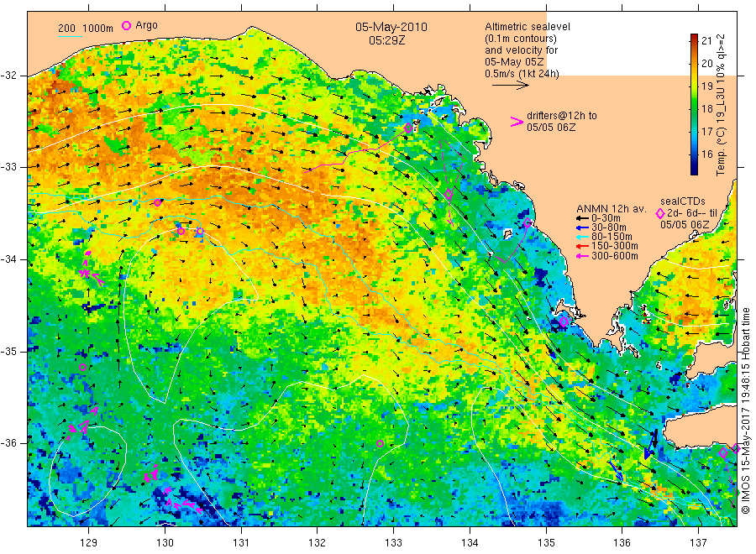Click the 1000m depth legend label
The width and height of the screenshot is (756, 554).
point(97,29)
